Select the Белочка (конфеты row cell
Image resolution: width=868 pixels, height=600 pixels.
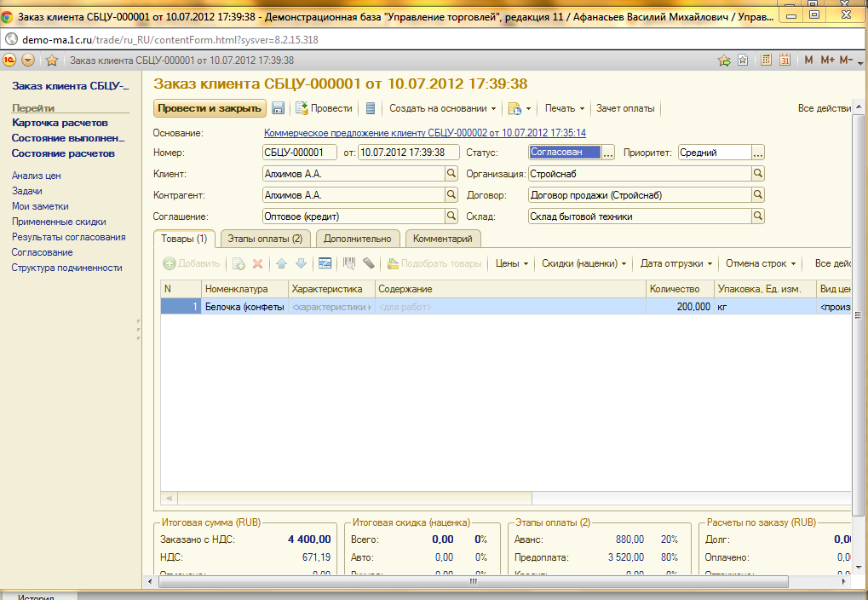[x=244, y=306]
